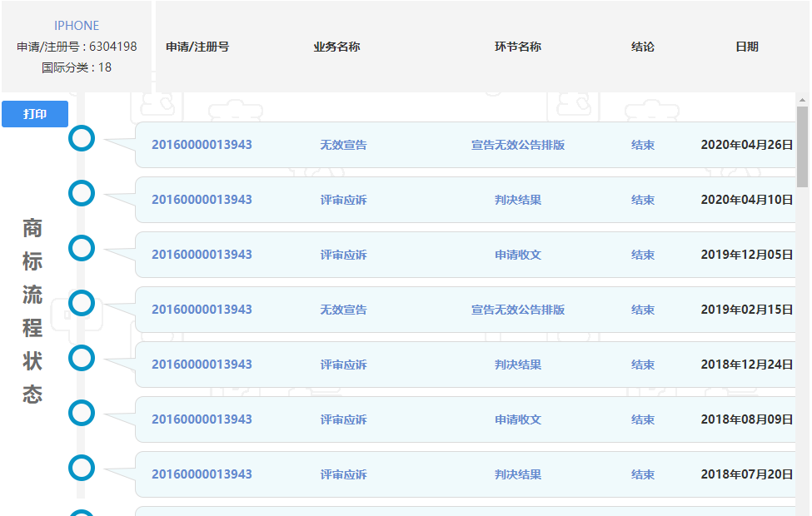The width and height of the screenshot is (812, 516).
Task: Click 结束 in the 2019年02月15日 row
Action: [x=643, y=310]
